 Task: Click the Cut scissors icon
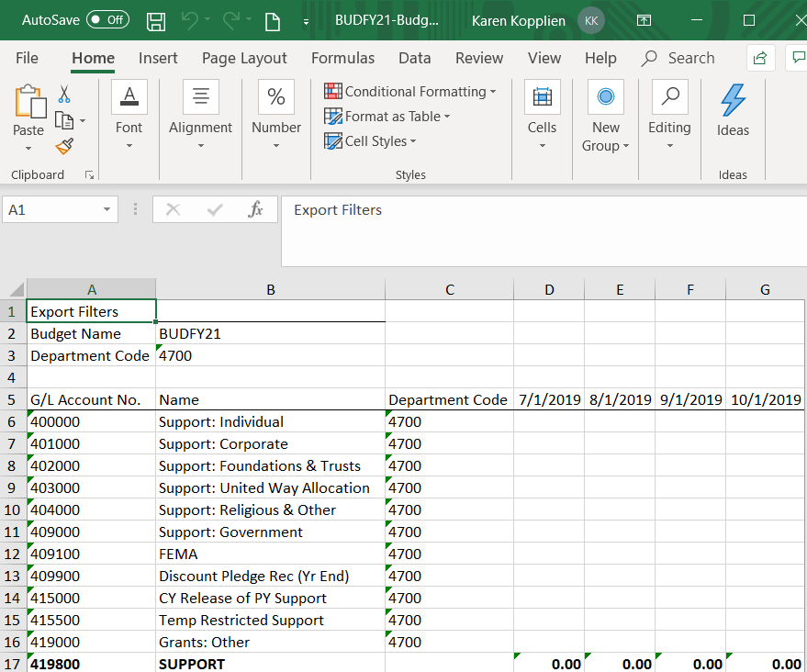(64, 95)
